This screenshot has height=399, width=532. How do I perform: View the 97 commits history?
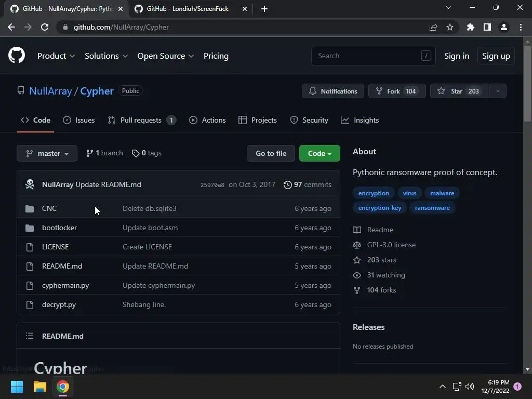click(x=308, y=184)
